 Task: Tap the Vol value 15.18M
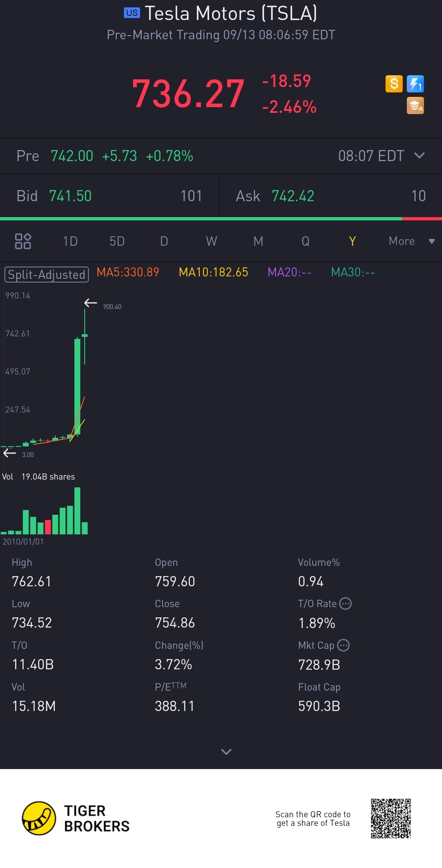34,706
